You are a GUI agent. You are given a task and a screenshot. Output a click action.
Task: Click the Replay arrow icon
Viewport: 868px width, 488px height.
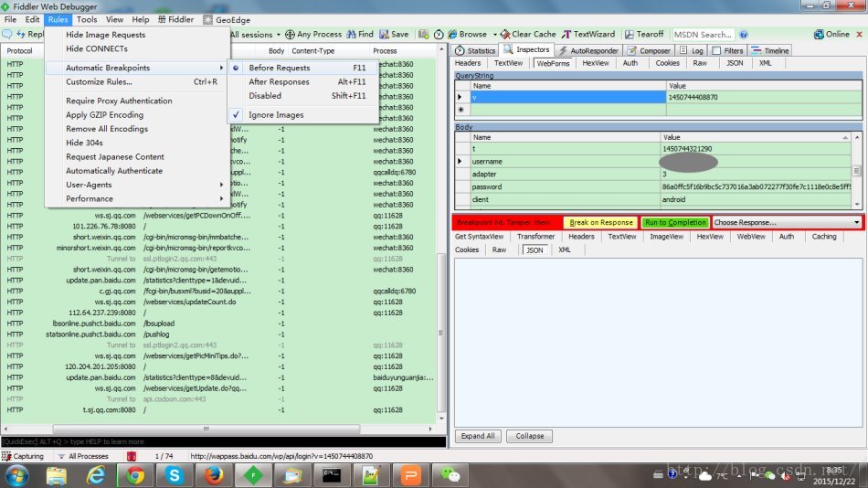coord(21,35)
